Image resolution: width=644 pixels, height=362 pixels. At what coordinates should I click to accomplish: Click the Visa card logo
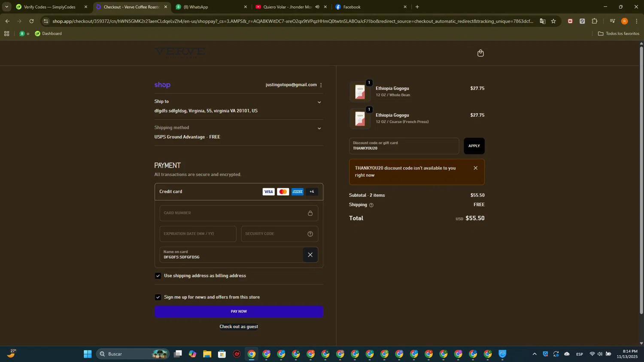pos(268,192)
